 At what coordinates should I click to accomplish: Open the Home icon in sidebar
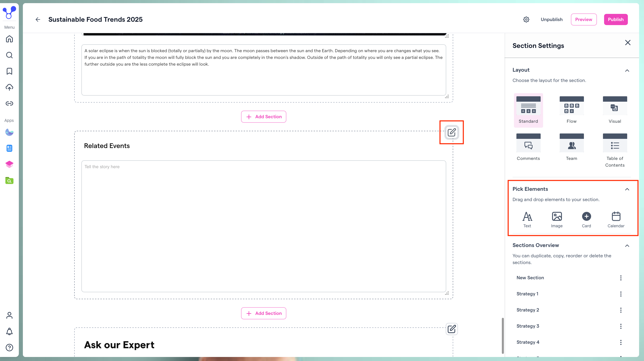point(9,39)
